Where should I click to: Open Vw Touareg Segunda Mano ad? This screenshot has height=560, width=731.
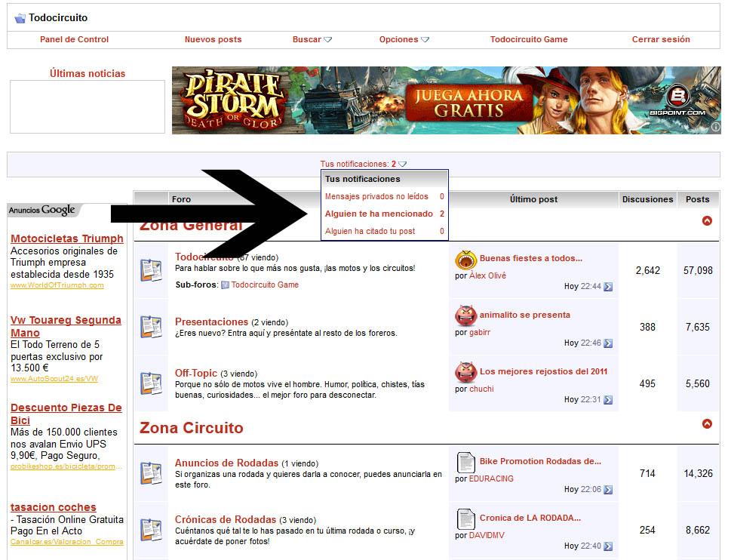click(x=66, y=326)
